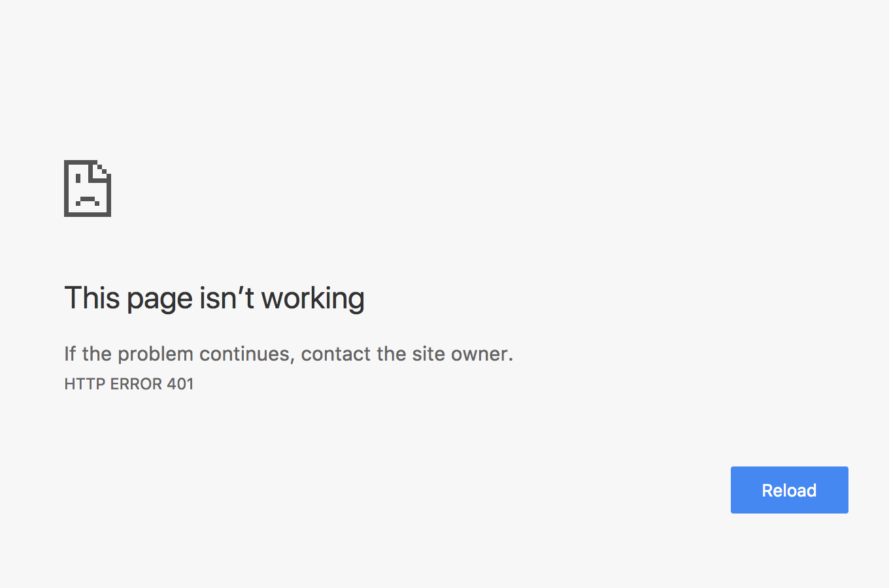Click the word 'If' starting the message
889x588 pixels.
(70, 353)
